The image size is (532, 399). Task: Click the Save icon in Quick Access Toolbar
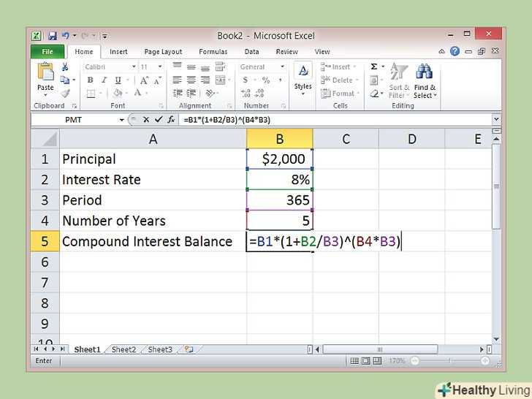50,35
